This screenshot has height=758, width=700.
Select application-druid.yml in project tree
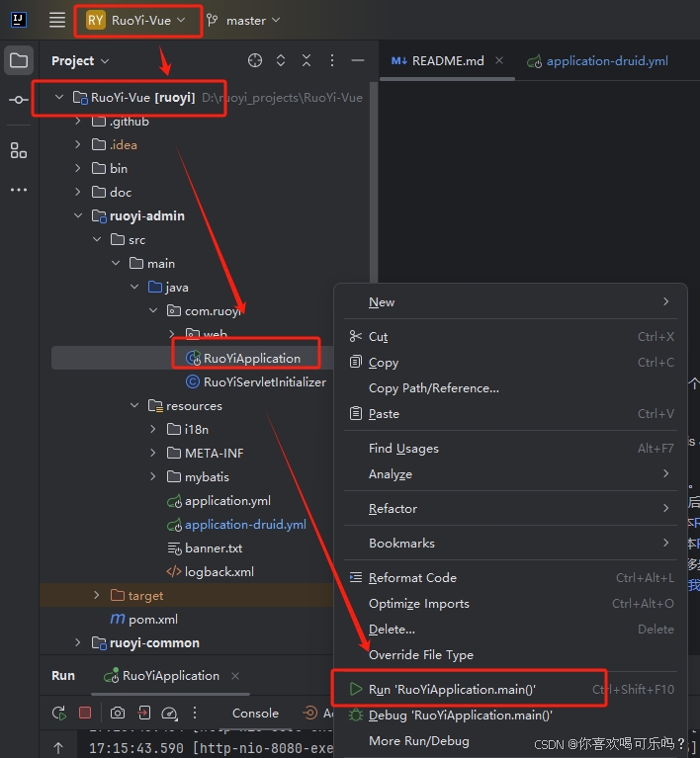pos(236,525)
